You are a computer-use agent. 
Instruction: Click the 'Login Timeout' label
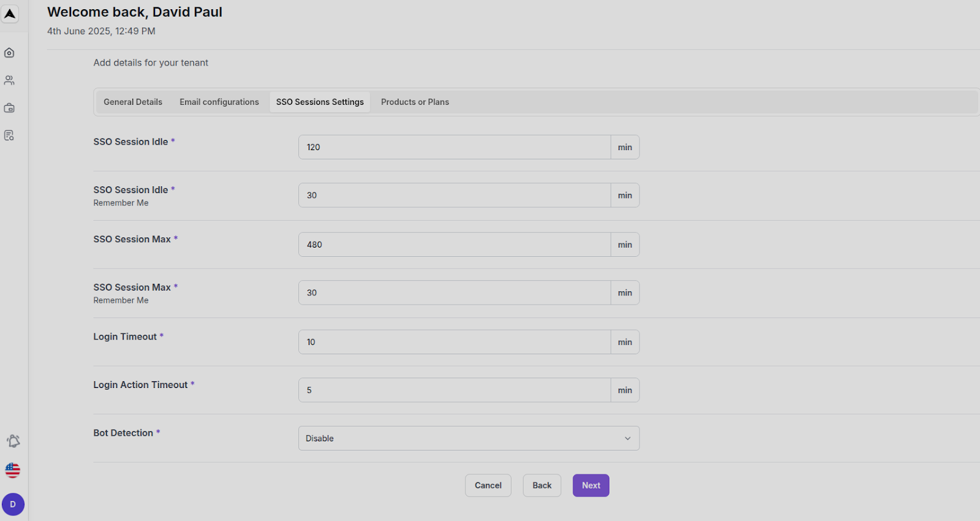point(125,337)
